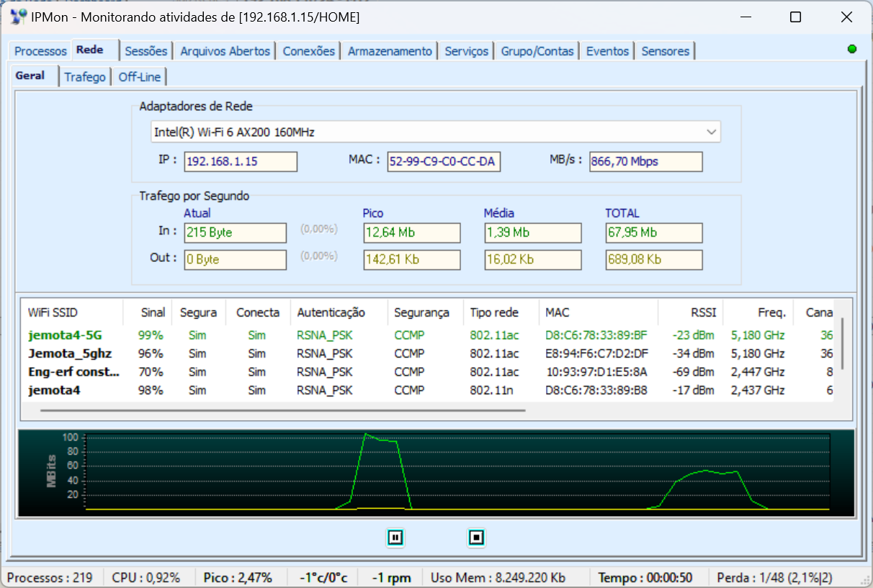Click MAC E8:94:F6:C7:D2:DF in the WiFi list

click(x=596, y=353)
